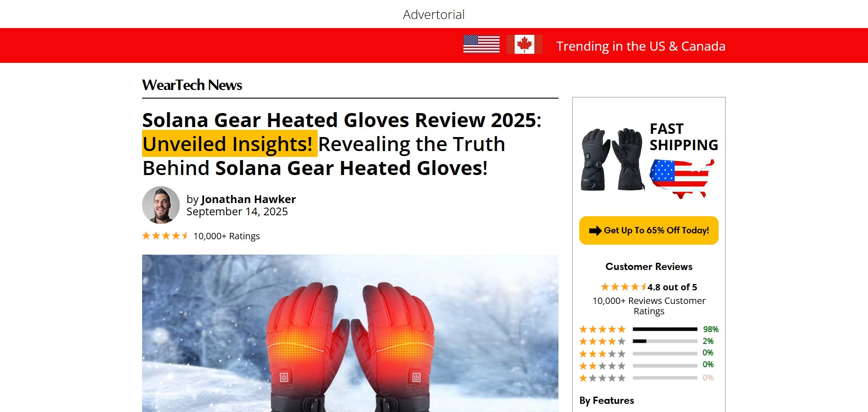Click the three-star rating row
The width and height of the screenshot is (868, 412).
[x=648, y=353]
